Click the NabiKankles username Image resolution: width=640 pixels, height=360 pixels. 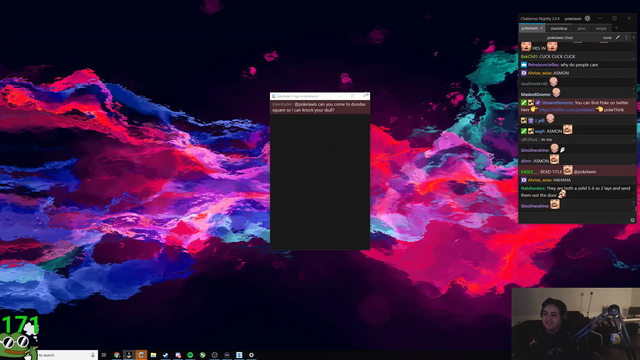point(533,188)
